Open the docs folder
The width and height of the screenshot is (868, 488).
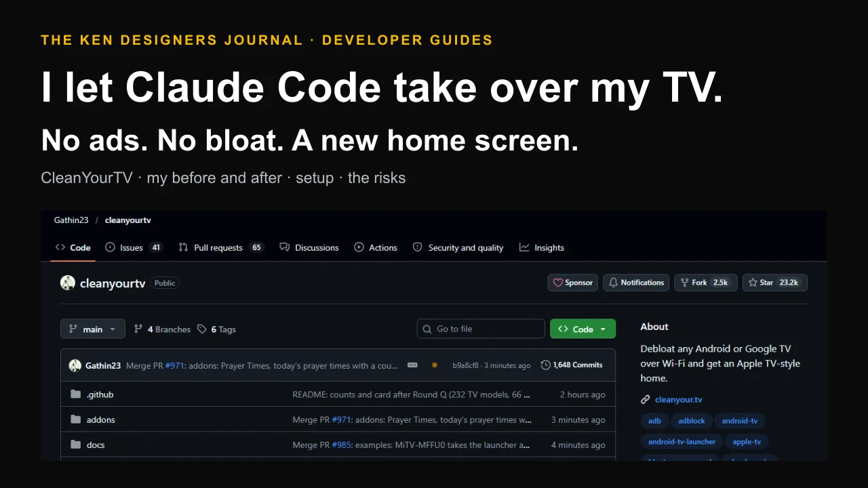96,445
